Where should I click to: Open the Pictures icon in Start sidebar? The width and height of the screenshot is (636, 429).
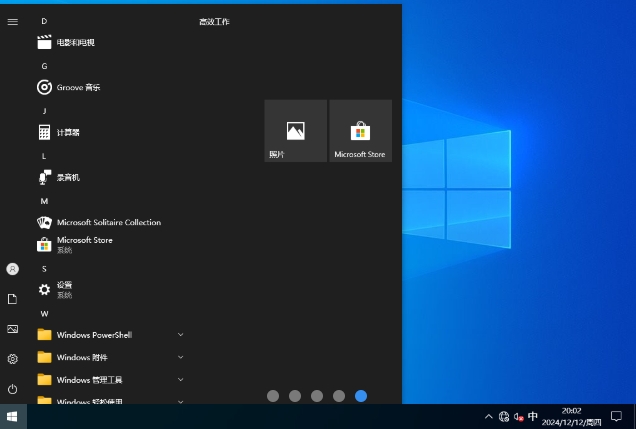point(12,329)
